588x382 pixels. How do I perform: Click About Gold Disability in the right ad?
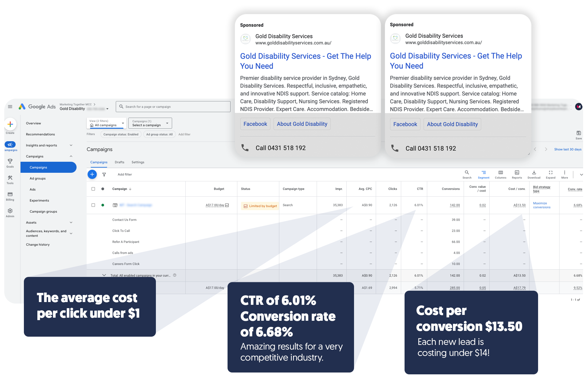tap(452, 124)
